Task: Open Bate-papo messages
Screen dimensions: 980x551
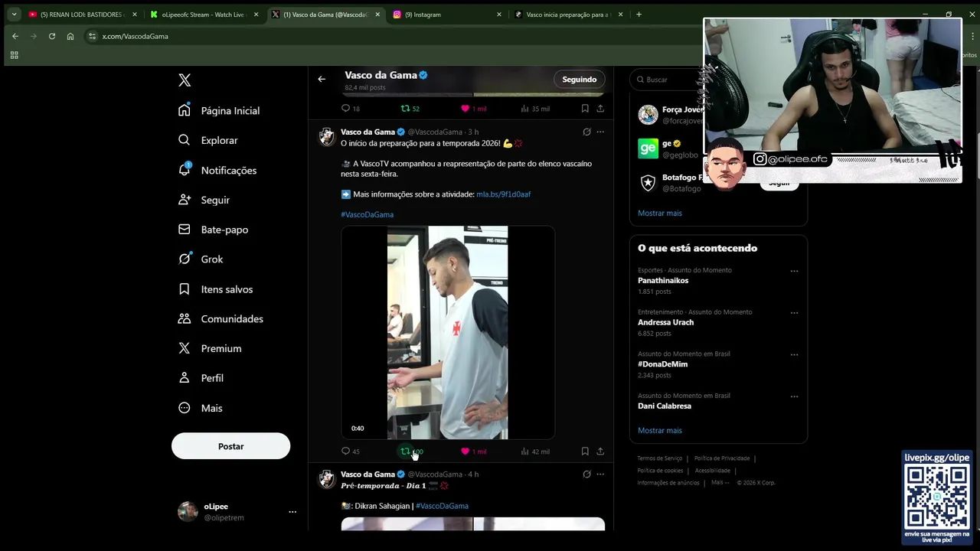Action: tap(213, 230)
